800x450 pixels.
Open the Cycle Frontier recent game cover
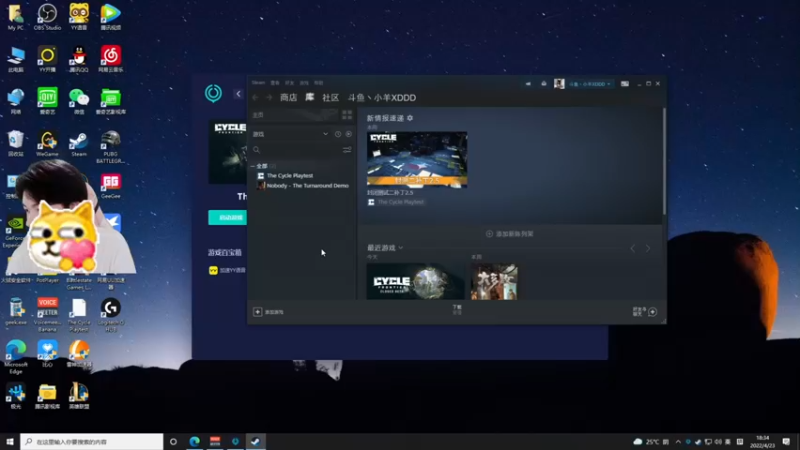415,281
